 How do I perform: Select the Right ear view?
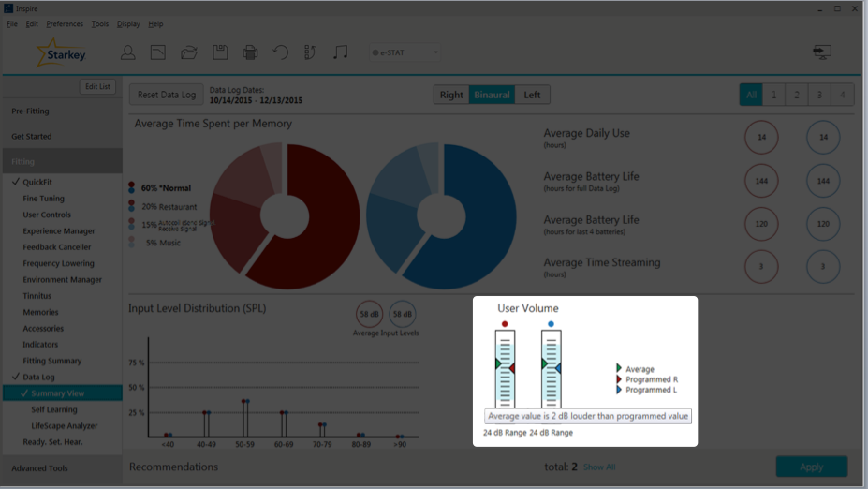451,95
